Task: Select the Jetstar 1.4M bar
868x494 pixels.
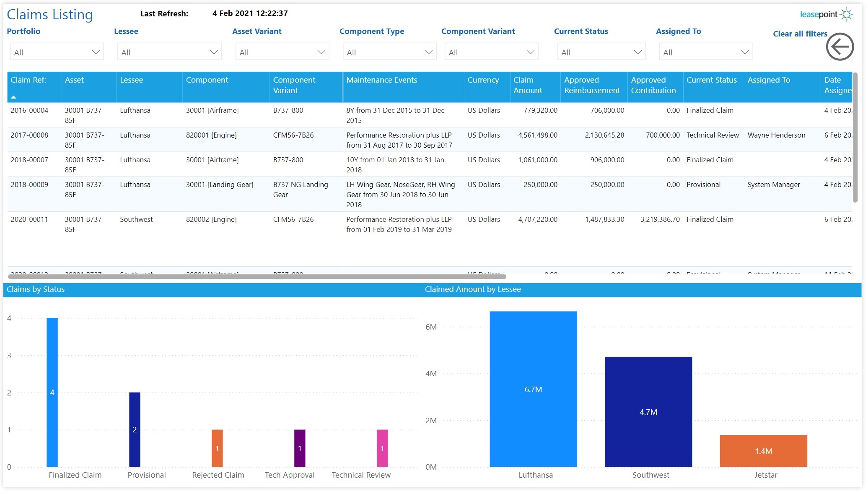Action: click(764, 451)
